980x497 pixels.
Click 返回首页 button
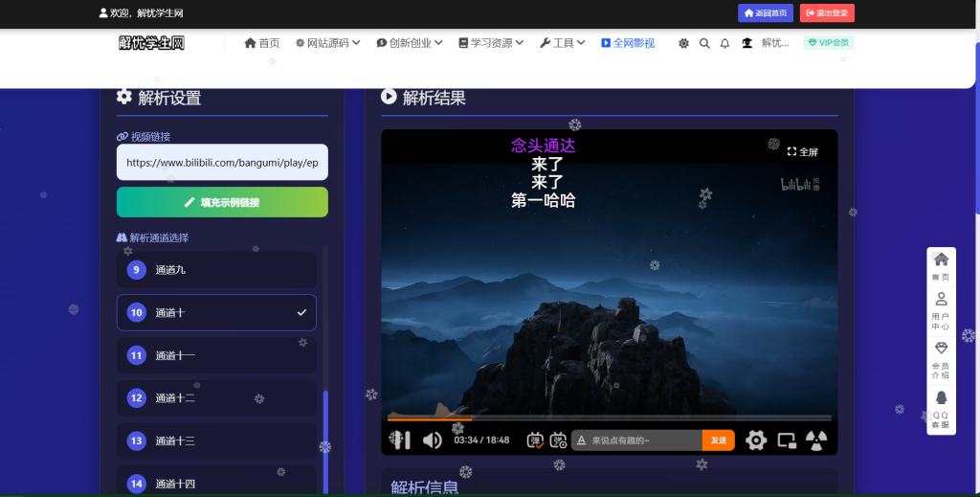(766, 13)
